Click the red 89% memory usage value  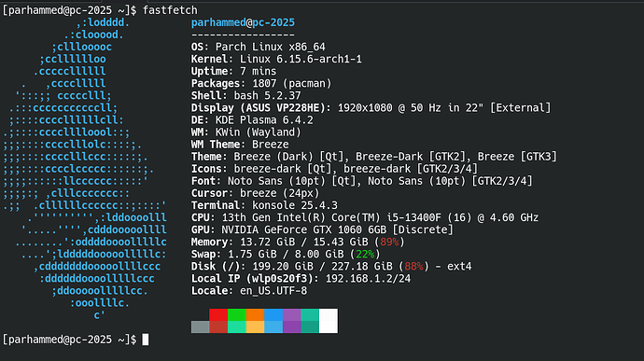coord(389,242)
